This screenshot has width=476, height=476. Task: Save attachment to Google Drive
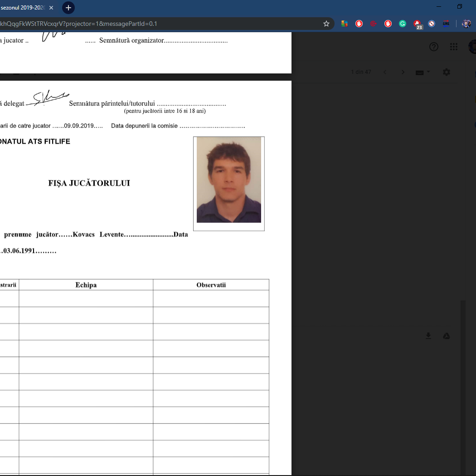[x=446, y=336]
